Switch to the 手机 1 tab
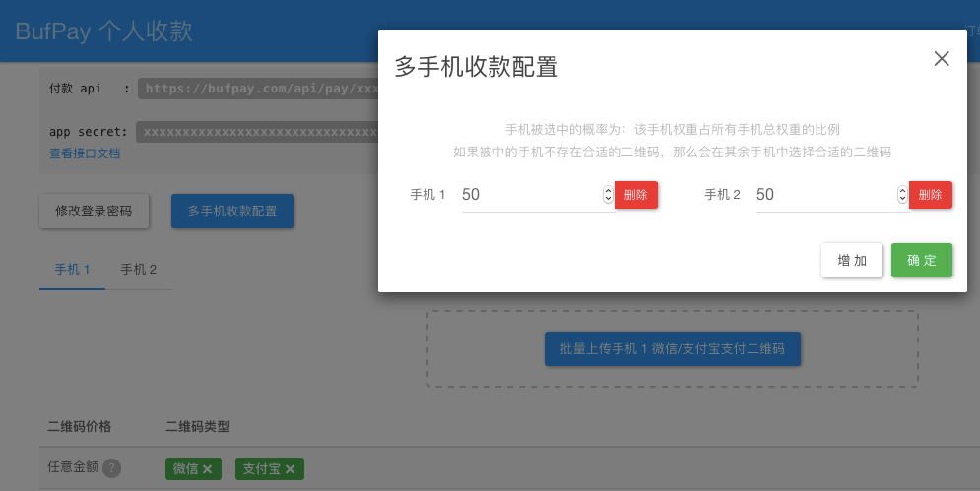Screen dimensions: 980x491 pyautogui.click(x=72, y=270)
